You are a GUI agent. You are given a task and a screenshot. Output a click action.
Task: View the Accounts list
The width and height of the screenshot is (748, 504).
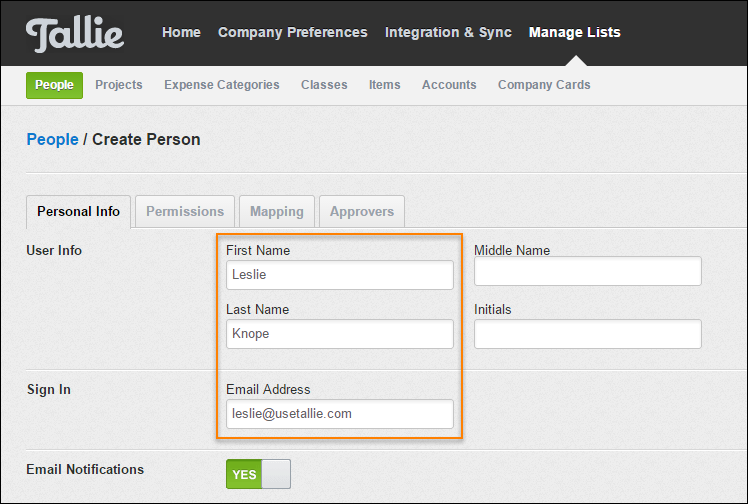(x=449, y=84)
